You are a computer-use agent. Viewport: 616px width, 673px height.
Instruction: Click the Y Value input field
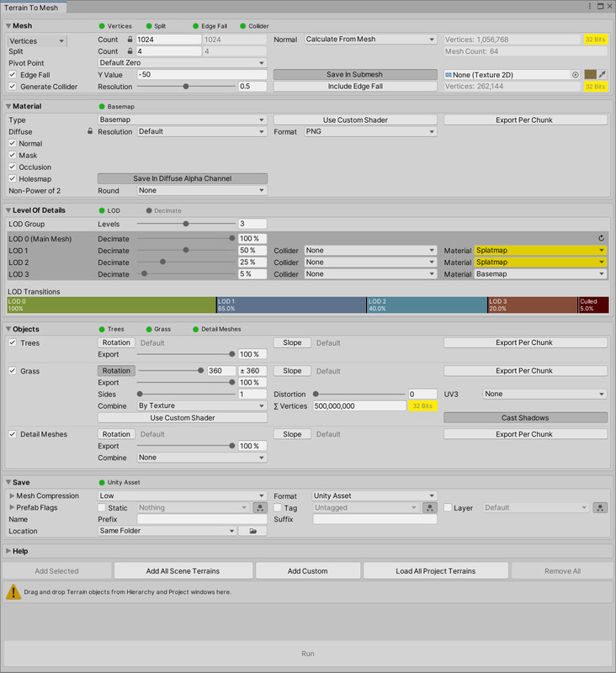pos(200,75)
